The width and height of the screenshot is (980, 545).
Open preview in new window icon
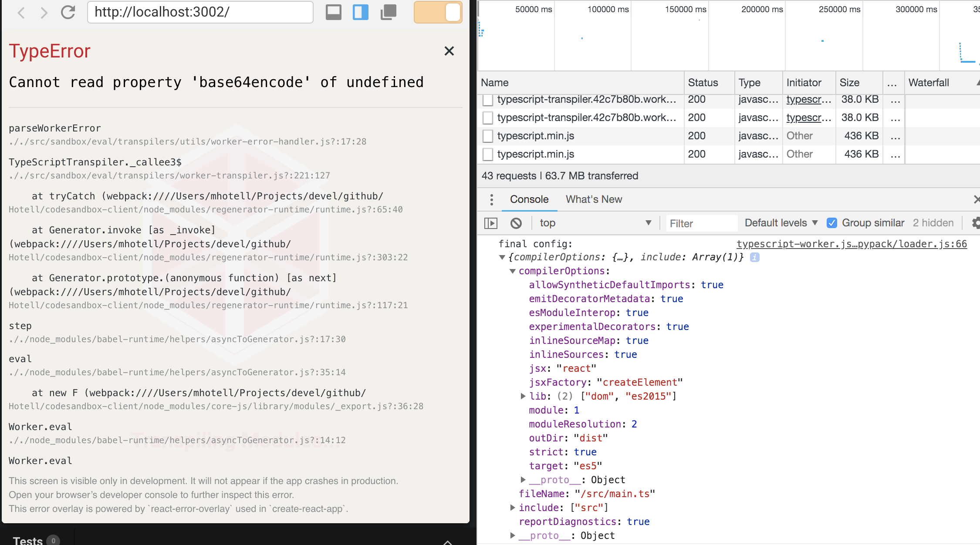pos(388,12)
